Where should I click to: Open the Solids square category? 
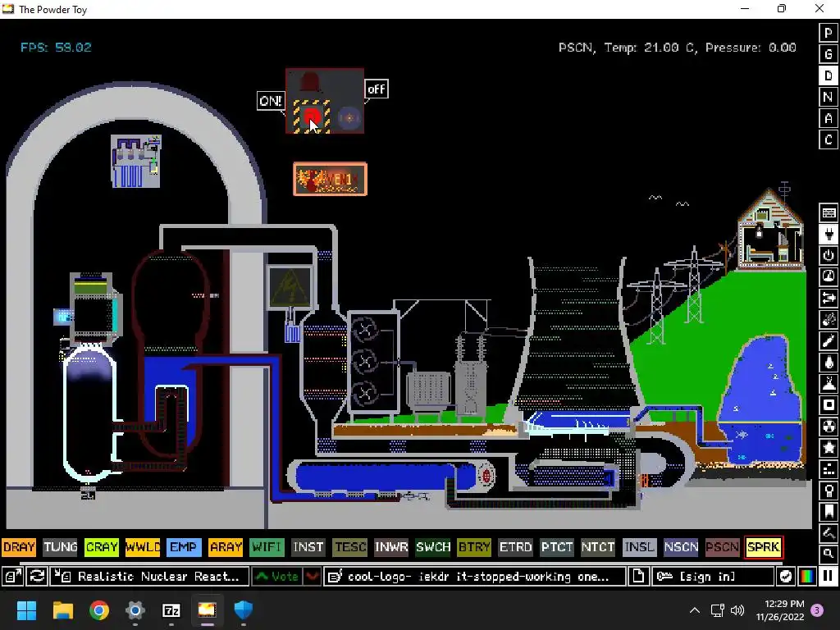[829, 405]
